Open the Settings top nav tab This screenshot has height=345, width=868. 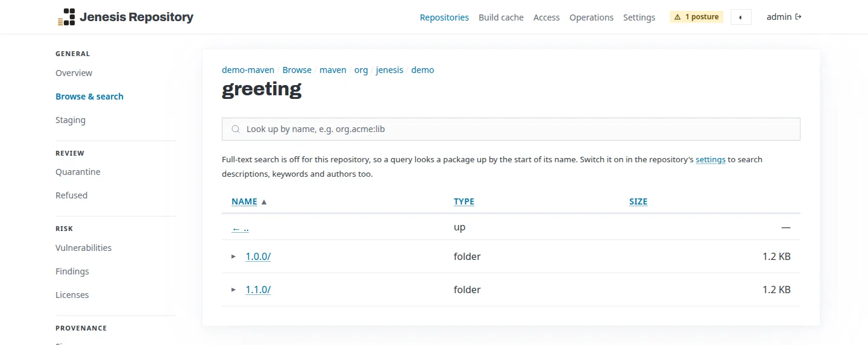click(639, 17)
